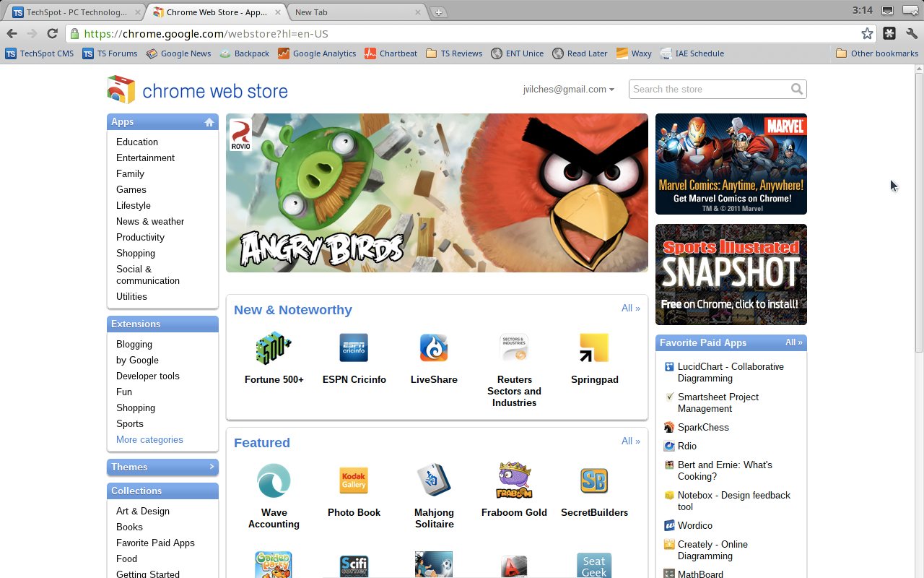View All Favorite Paid Apps
This screenshot has width=924, height=578.
(x=794, y=342)
